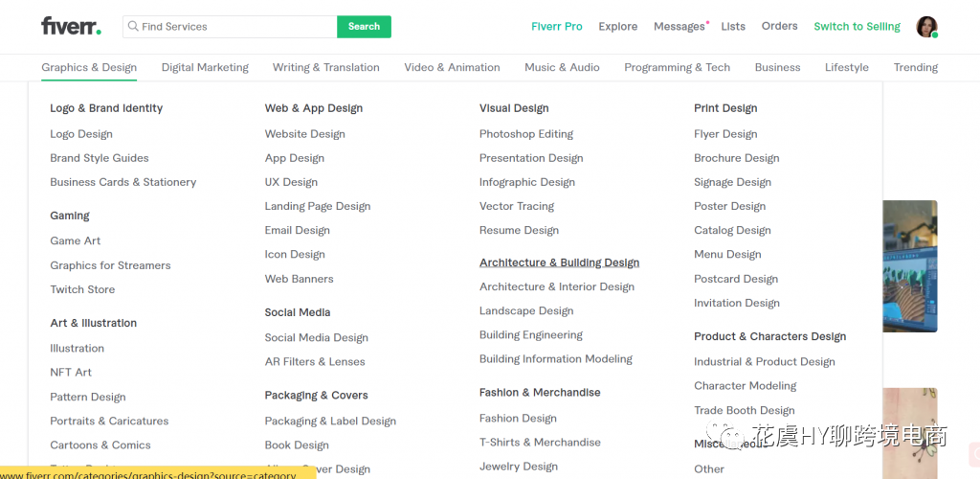Click the magnifier icon in search box

(x=133, y=27)
